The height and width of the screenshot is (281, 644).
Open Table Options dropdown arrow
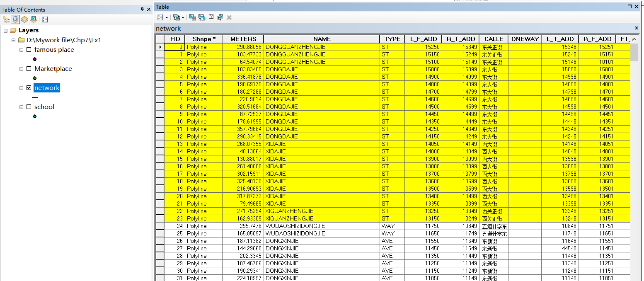[x=167, y=18]
